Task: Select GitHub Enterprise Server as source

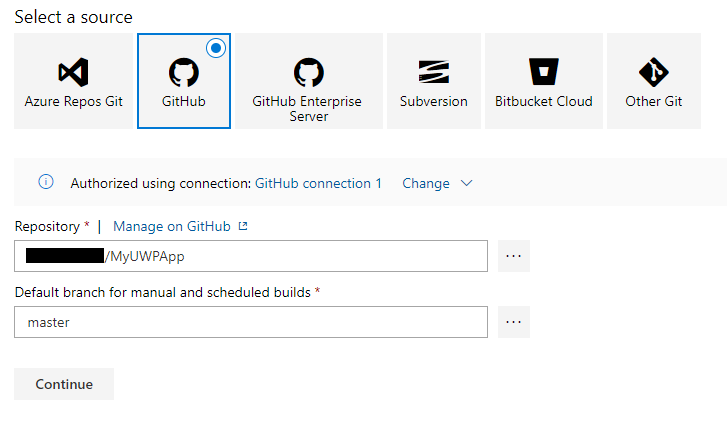Action: coord(309,81)
